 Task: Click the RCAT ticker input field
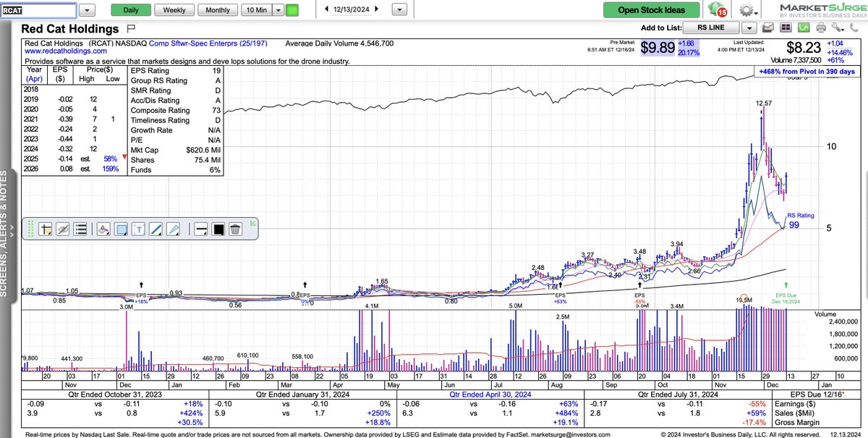coord(40,10)
